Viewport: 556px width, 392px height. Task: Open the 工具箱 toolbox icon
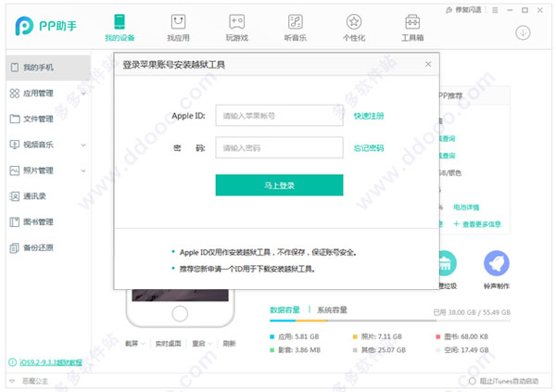[x=412, y=22]
